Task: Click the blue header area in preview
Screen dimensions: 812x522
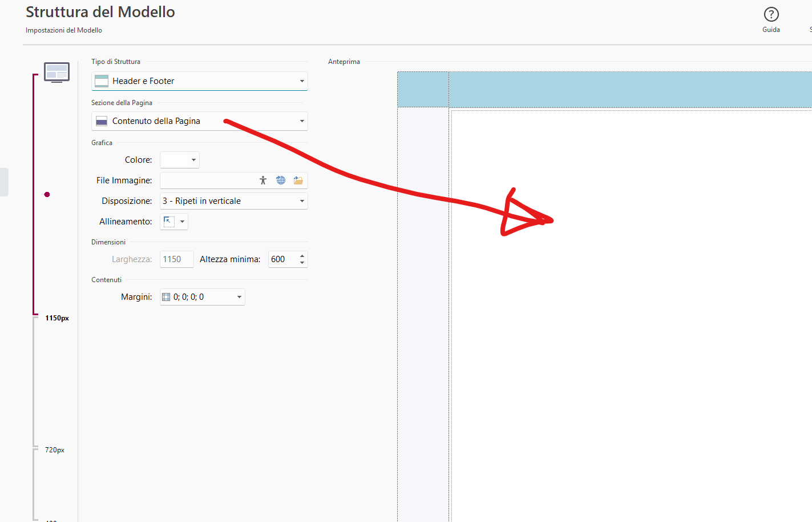Action: [x=628, y=90]
